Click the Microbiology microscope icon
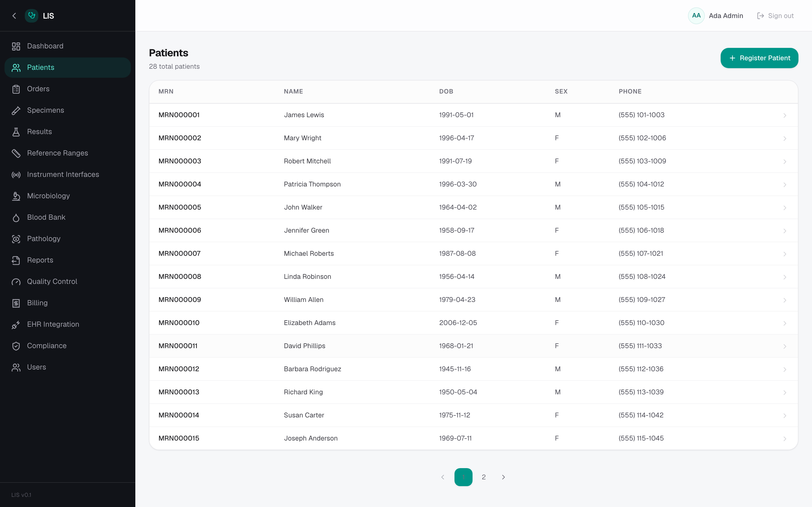This screenshot has width=812, height=507. (x=16, y=196)
